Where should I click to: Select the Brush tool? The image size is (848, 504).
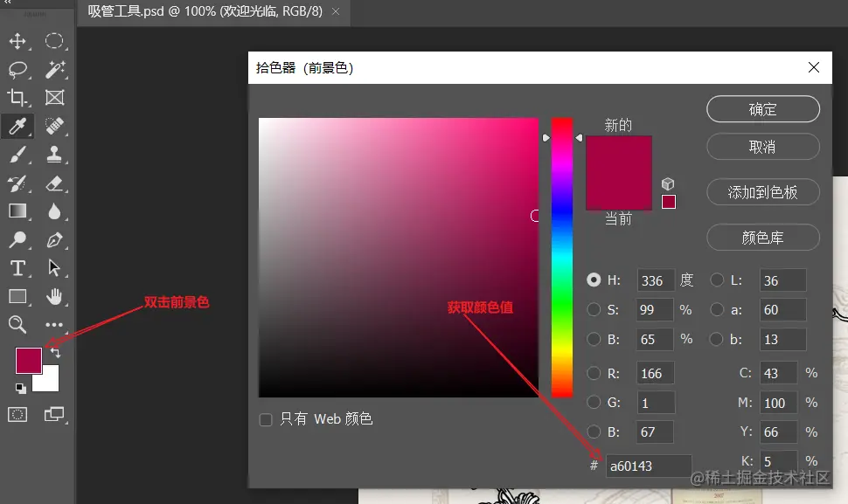pos(19,155)
